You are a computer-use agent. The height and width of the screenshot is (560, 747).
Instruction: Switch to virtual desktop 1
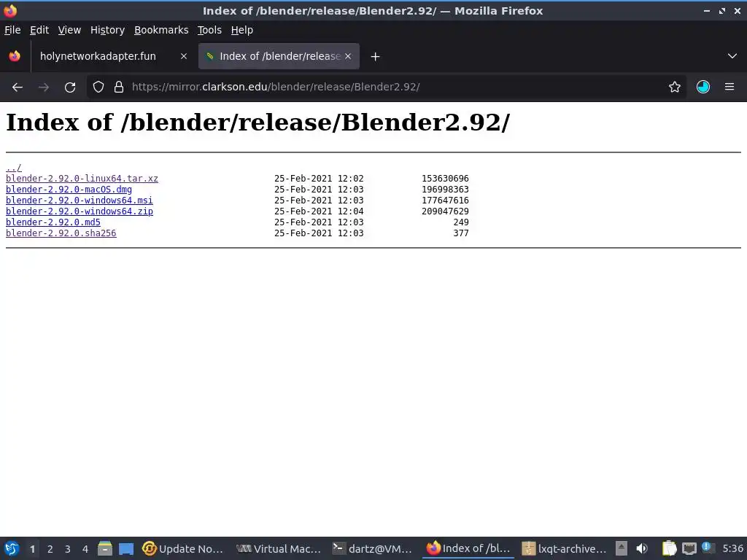click(x=32, y=549)
